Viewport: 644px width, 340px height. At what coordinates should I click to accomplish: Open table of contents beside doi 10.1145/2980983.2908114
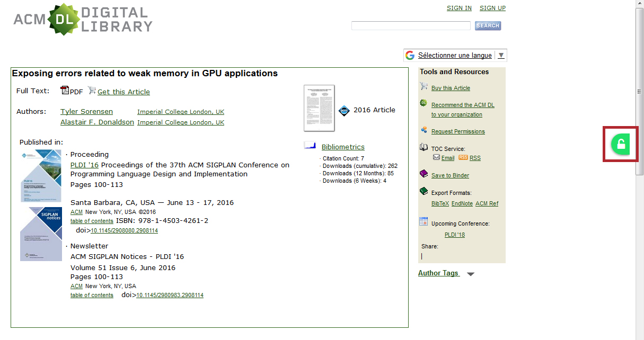tap(92, 295)
